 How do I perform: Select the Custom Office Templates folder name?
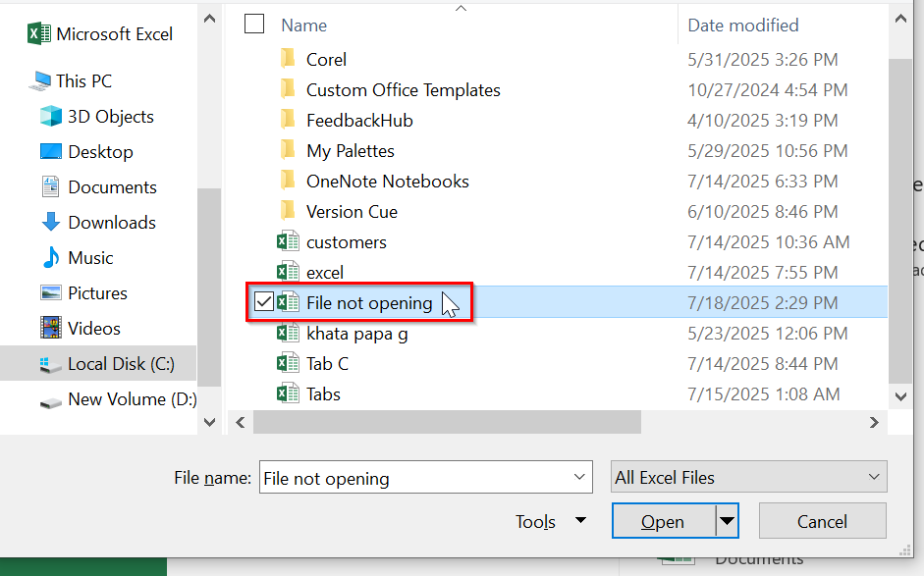click(x=403, y=90)
